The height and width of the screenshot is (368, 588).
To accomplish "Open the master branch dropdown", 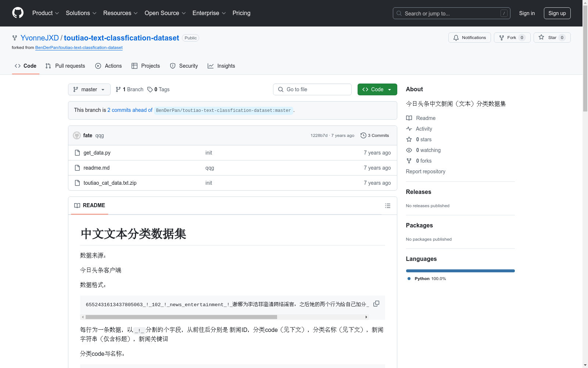I will tap(89, 89).
